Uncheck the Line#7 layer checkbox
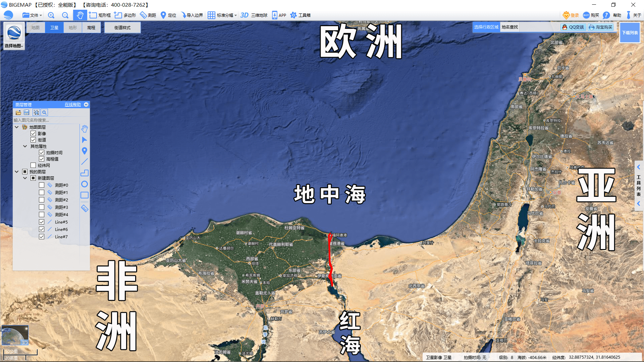 coord(42,237)
